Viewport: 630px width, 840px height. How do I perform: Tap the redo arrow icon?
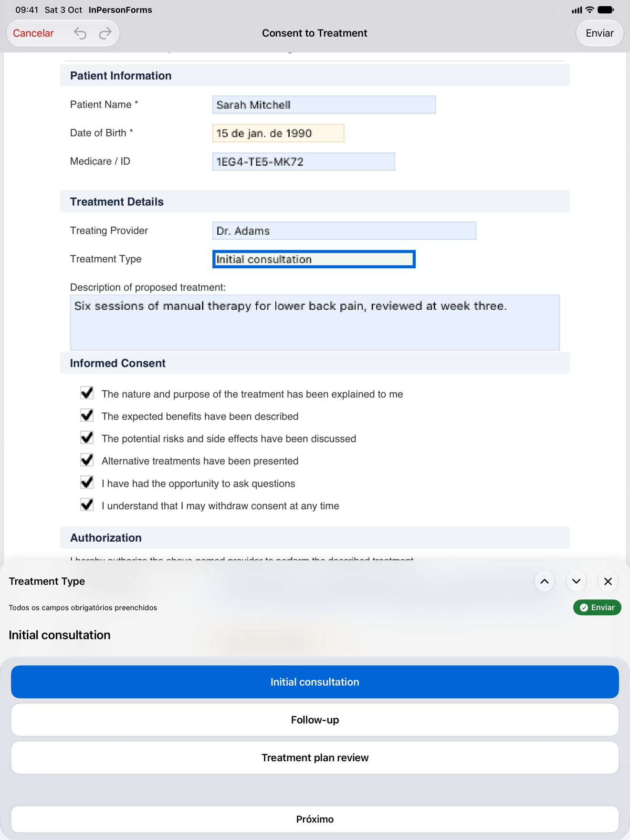[105, 33]
